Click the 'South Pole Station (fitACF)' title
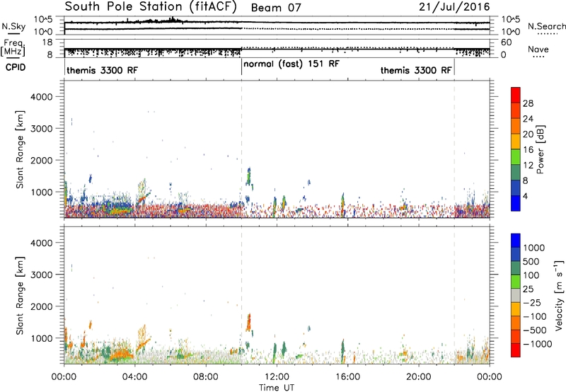The image size is (566, 392). click(x=151, y=7)
